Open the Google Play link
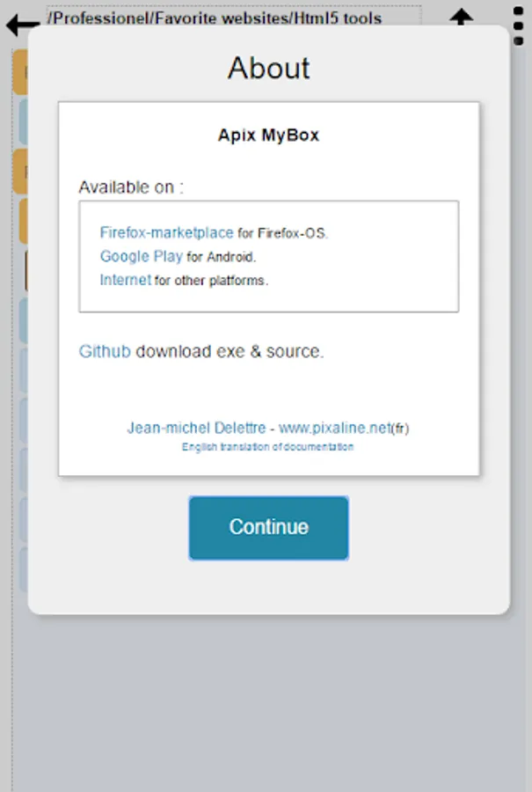This screenshot has width=532, height=792. [141, 257]
